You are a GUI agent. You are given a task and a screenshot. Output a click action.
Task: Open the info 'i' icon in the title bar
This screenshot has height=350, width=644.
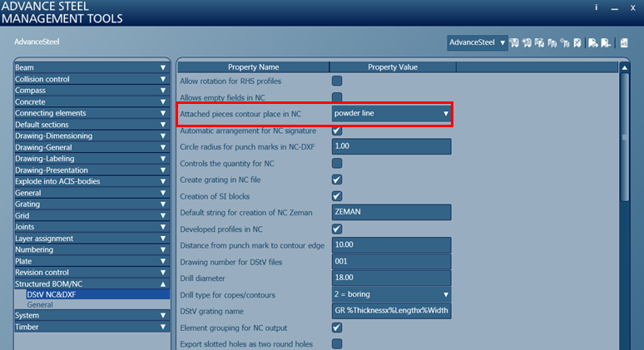click(x=597, y=7)
